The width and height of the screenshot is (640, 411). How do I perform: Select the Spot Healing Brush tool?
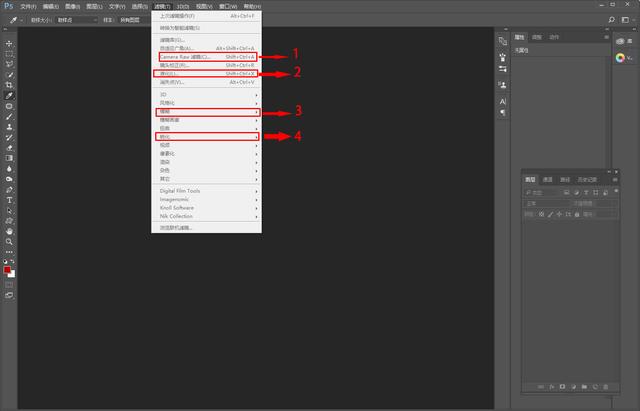9,106
